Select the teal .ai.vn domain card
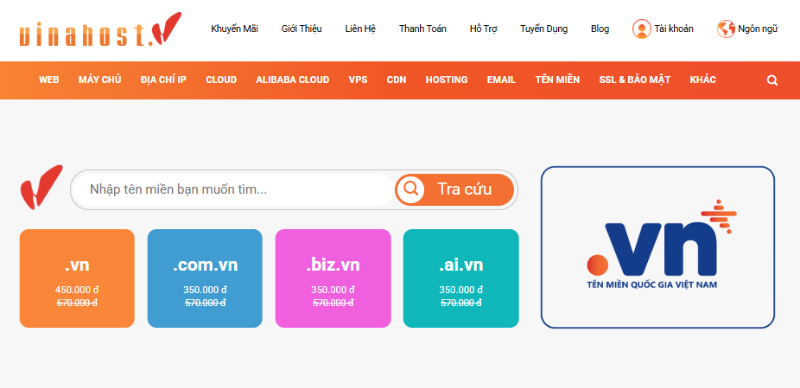The width and height of the screenshot is (800, 388). click(x=461, y=278)
